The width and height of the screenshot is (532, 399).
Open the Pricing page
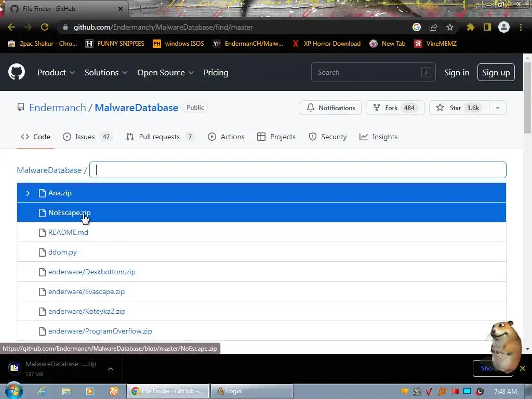click(x=216, y=73)
